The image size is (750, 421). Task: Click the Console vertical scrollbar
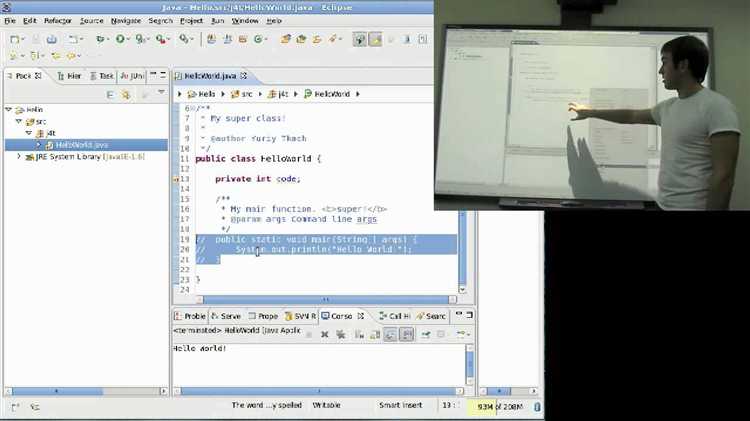[470, 365]
